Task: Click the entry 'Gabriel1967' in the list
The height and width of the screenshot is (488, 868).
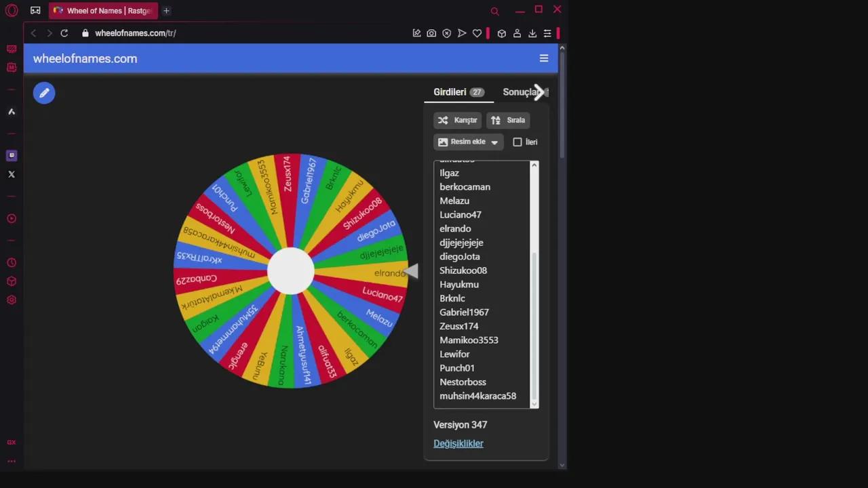Action: tap(465, 312)
